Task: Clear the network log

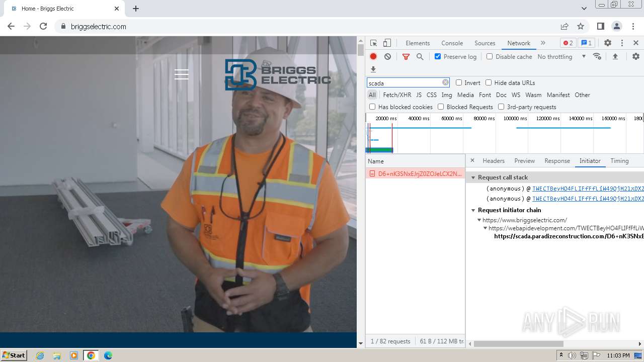Action: (x=387, y=56)
